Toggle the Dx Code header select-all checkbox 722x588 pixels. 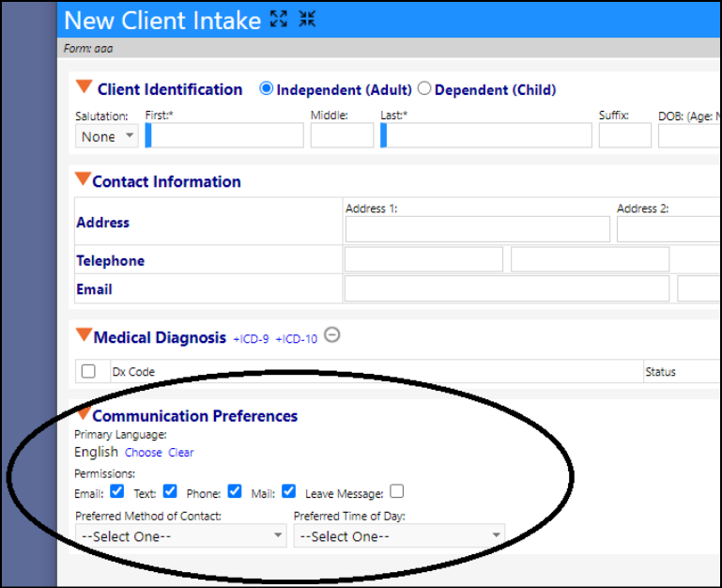pyautogui.click(x=88, y=371)
